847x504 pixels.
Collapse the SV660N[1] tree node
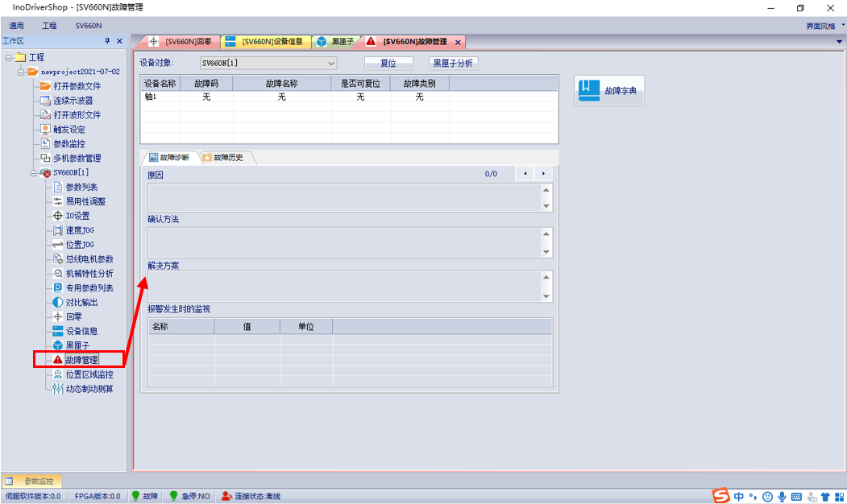click(x=33, y=173)
